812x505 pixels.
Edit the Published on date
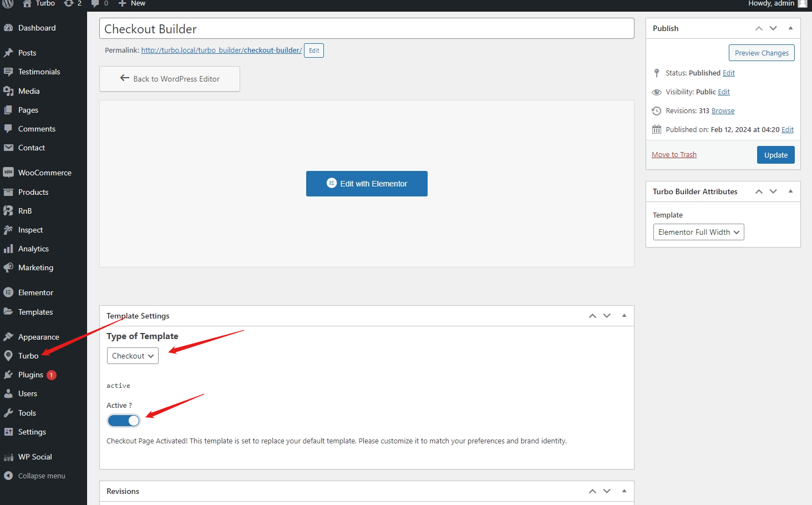click(x=788, y=130)
